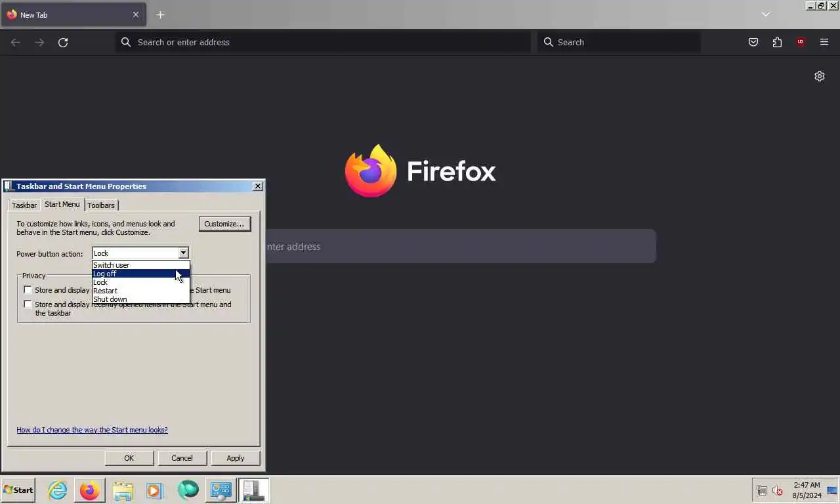Screen dimensions: 840x504
Task: Open the taskbar clock showing 2:47 AM
Action: [x=807, y=490]
